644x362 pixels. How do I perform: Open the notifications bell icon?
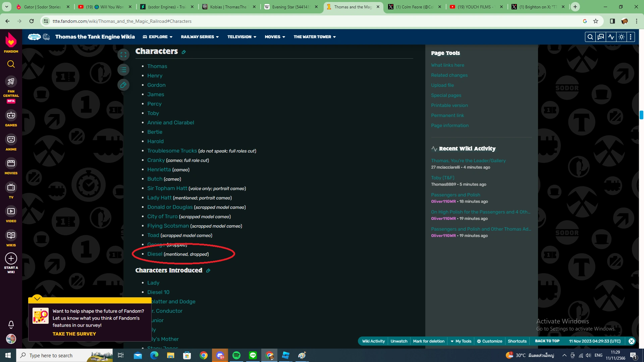click(11, 324)
